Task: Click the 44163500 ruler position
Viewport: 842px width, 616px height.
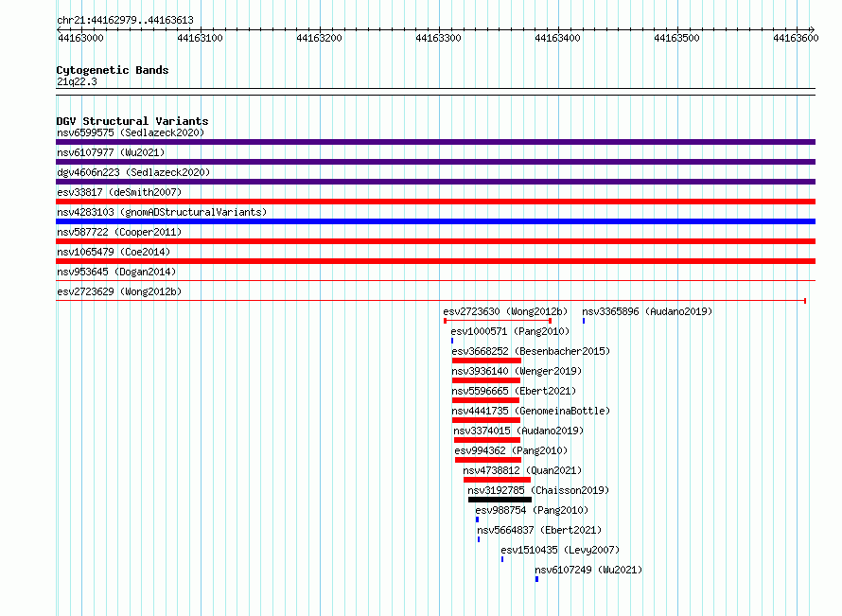Action: tap(676, 38)
